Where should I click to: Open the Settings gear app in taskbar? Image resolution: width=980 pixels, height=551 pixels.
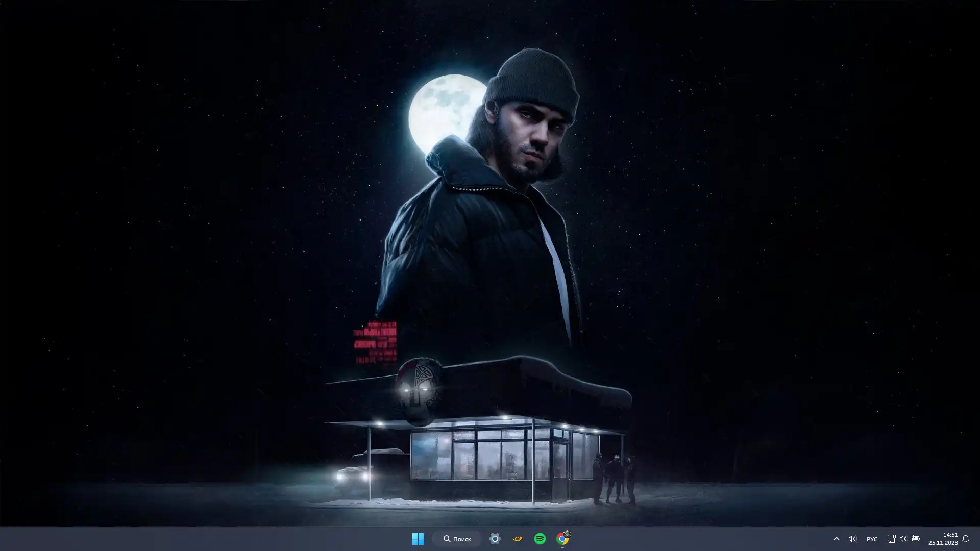[495, 539]
